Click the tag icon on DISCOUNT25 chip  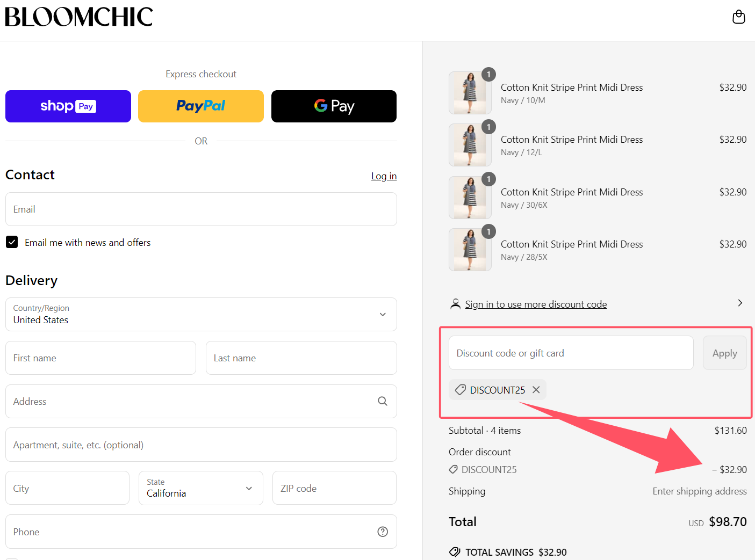(461, 390)
